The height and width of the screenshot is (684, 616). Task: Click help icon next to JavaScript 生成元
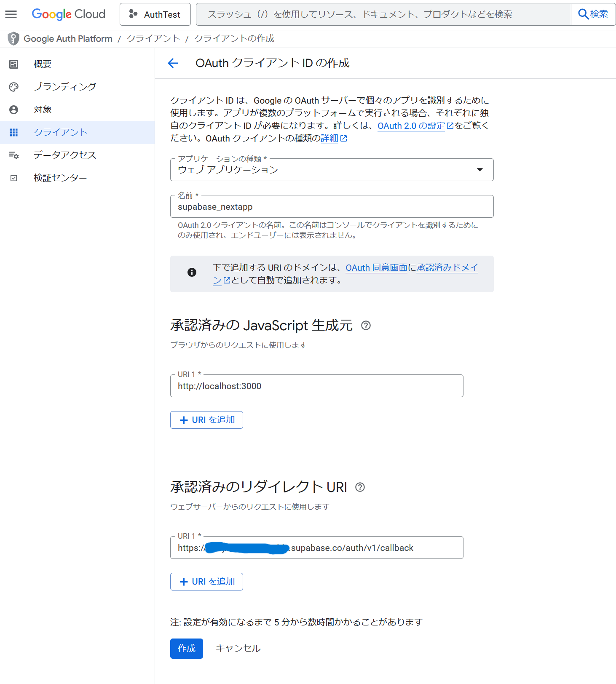tap(366, 326)
